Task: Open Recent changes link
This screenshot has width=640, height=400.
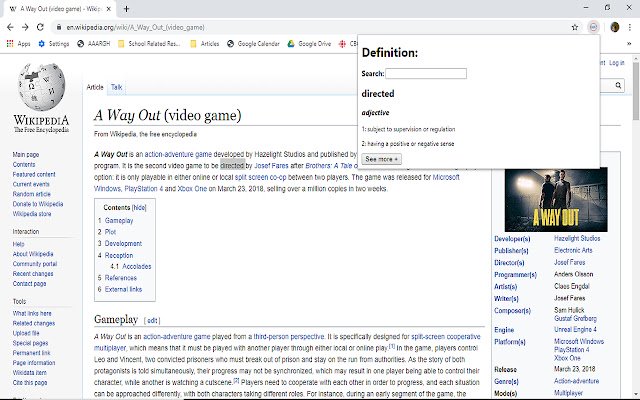Action: [33, 273]
